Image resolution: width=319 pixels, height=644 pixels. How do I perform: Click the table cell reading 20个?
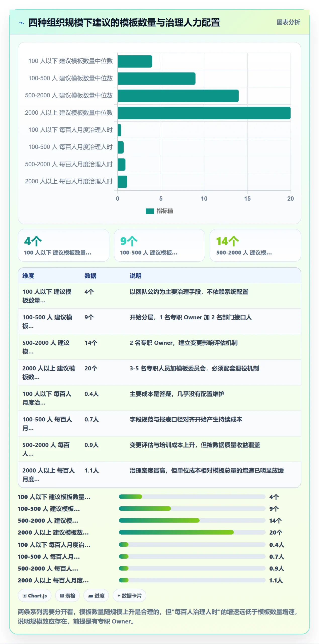pyautogui.click(x=90, y=368)
